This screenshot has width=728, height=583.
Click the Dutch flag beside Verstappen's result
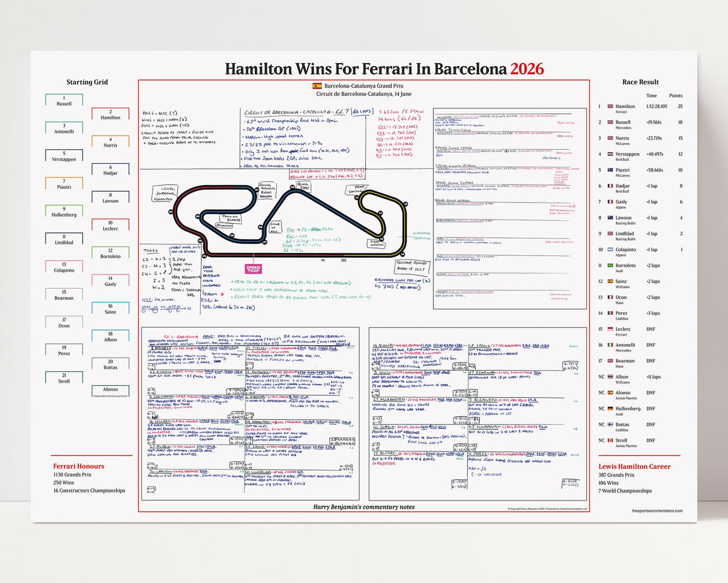pos(611,154)
